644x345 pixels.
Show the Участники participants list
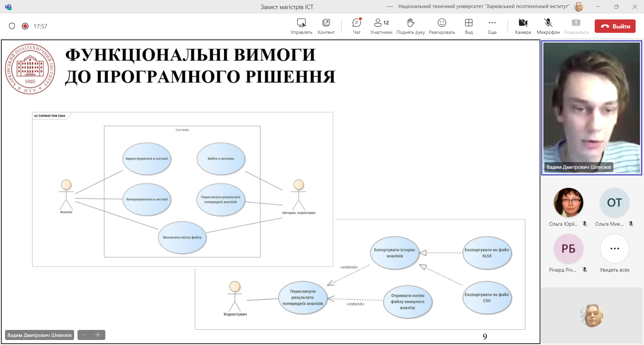(381, 26)
